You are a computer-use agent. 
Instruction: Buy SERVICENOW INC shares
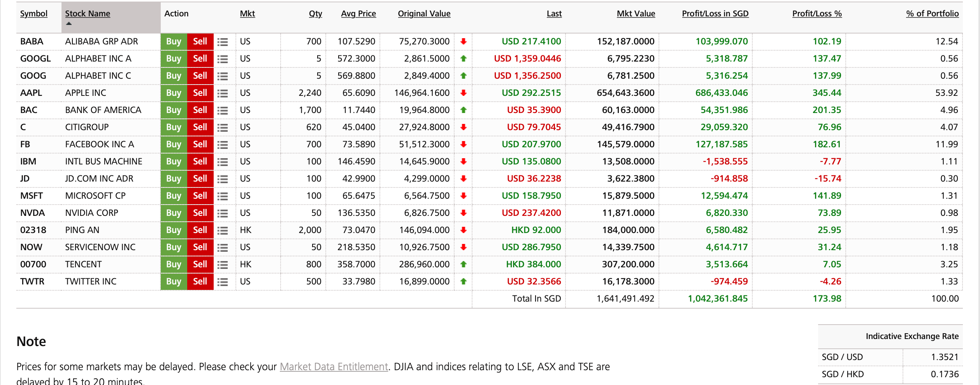(174, 247)
